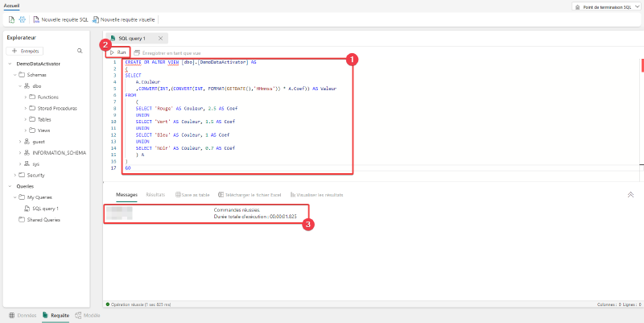Collapse the results pane with double chevron
The width and height of the screenshot is (644, 323).
630,195
